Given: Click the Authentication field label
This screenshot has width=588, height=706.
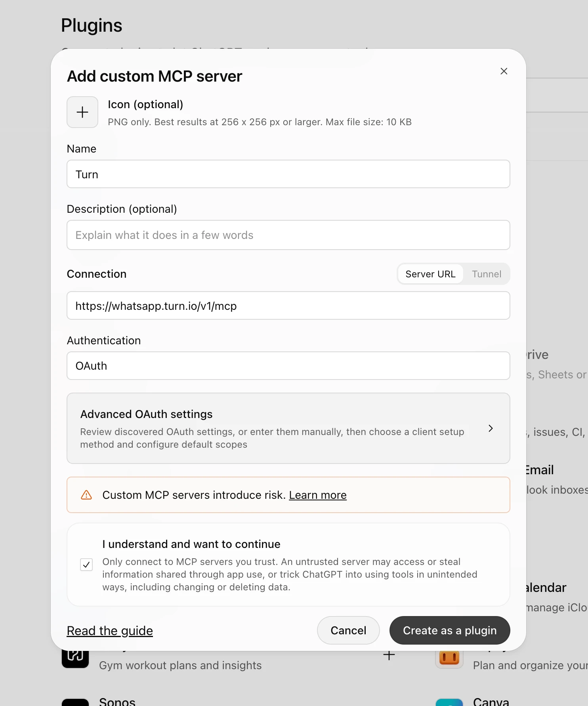Looking at the screenshot, I should (x=104, y=341).
